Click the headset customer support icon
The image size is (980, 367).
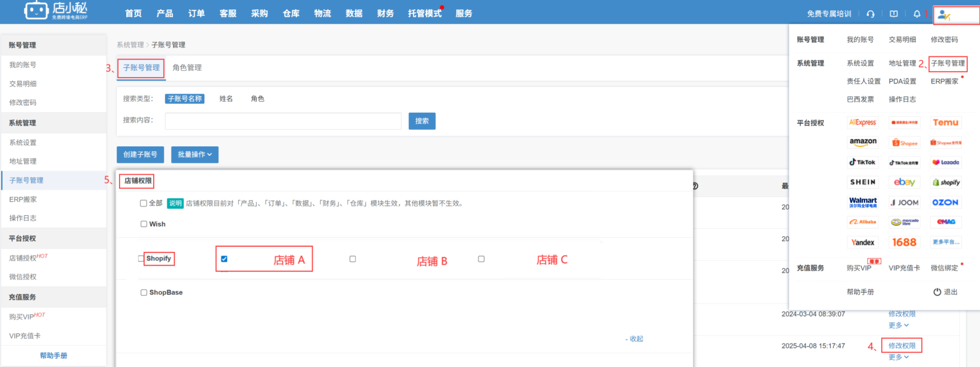[x=870, y=14]
